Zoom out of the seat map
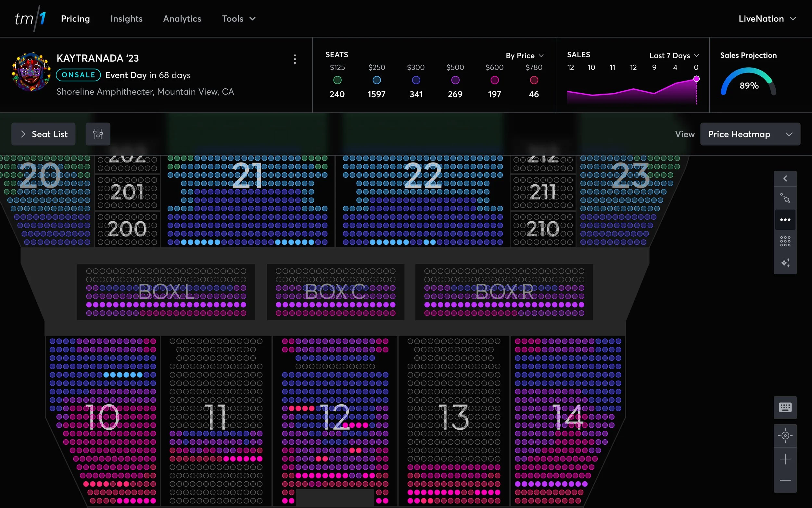Viewport: 812px width, 508px height. pos(785,480)
